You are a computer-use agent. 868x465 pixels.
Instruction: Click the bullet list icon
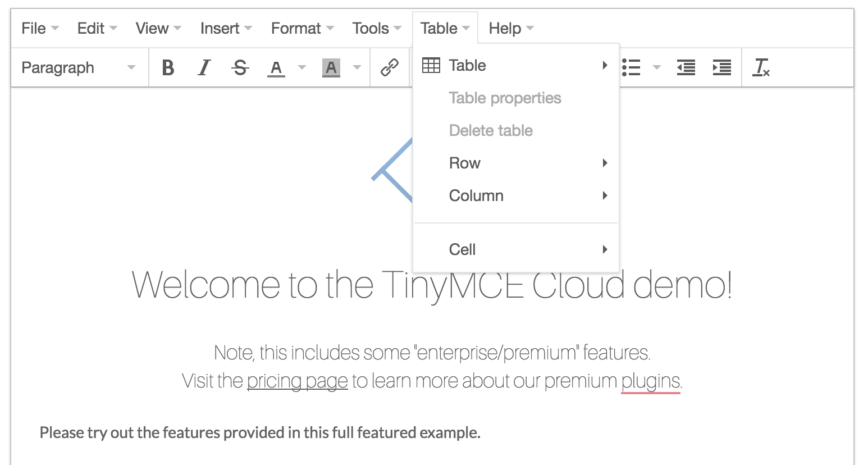pyautogui.click(x=632, y=68)
